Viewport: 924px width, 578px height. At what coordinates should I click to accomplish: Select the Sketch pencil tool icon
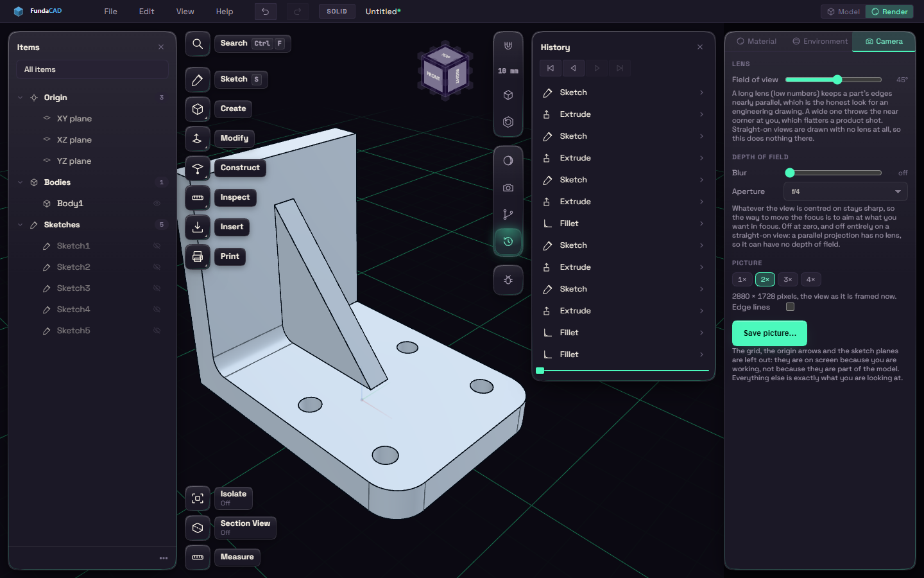[198, 80]
